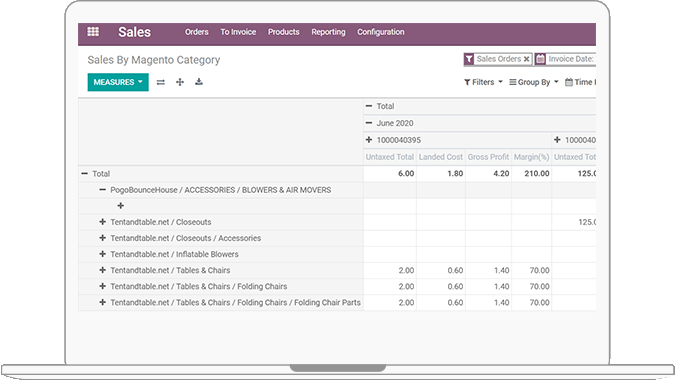Expand Tentandtable.net / Closeouts / Accessories row
The width and height of the screenshot is (675, 380).
(102, 238)
